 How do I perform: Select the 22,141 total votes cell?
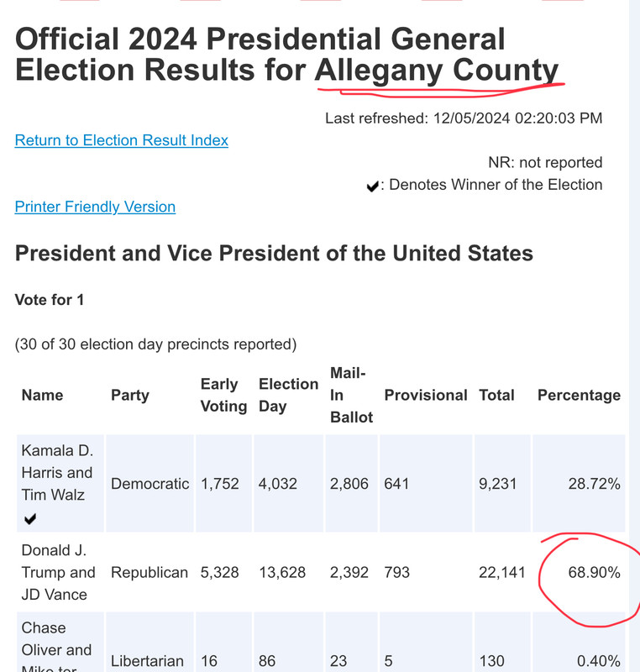coord(501,572)
